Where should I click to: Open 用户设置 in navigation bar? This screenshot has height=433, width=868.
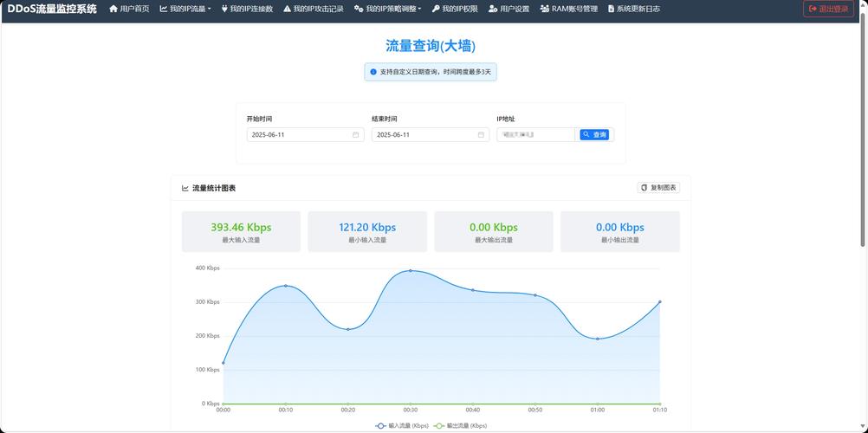click(x=508, y=9)
